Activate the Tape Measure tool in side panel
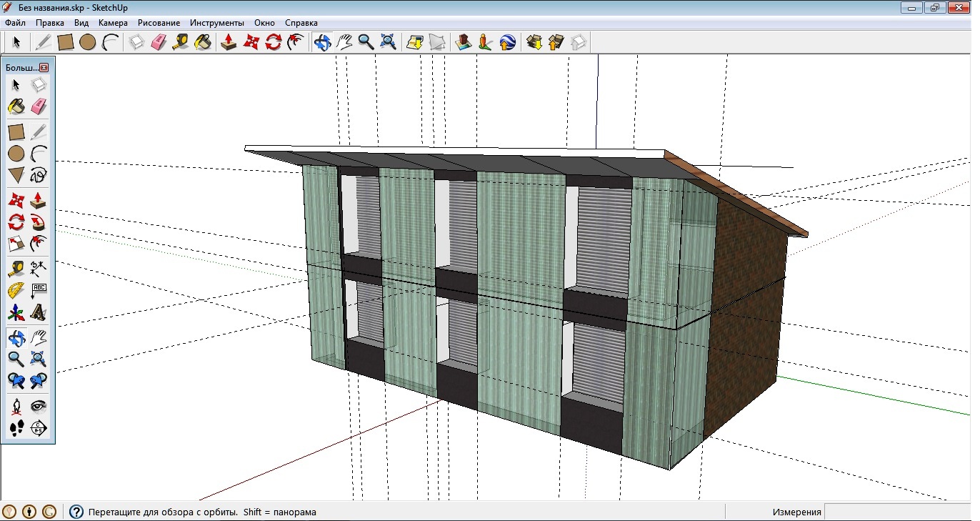This screenshot has height=521, width=980. 16,269
